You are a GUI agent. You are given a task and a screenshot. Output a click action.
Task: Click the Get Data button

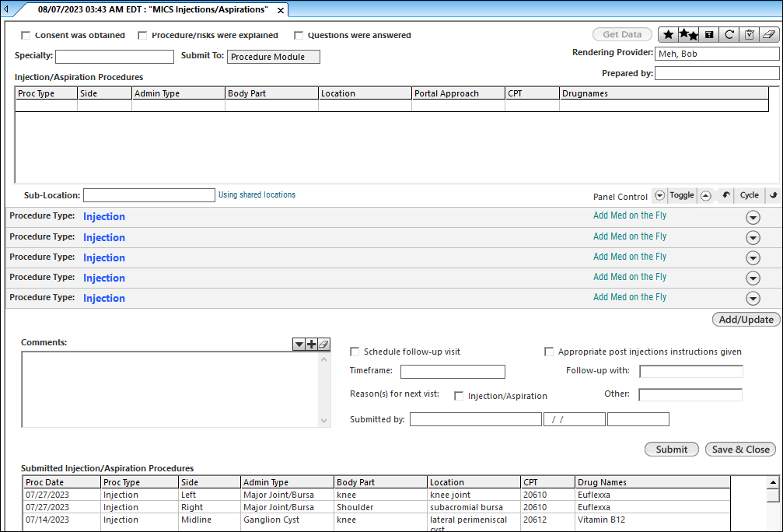coord(622,34)
